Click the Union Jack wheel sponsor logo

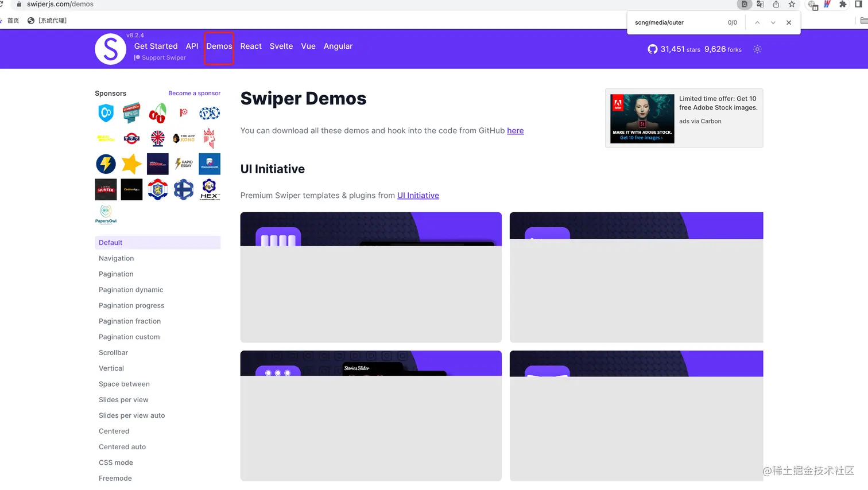(x=158, y=138)
